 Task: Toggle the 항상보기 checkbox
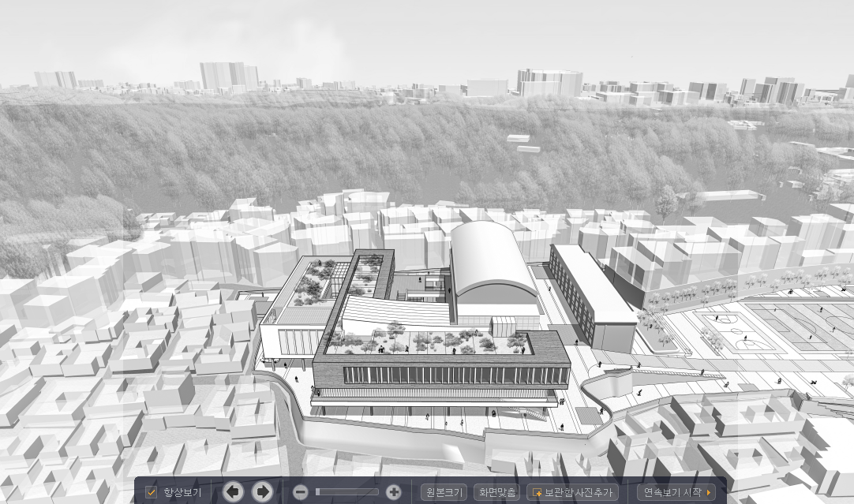point(152,492)
